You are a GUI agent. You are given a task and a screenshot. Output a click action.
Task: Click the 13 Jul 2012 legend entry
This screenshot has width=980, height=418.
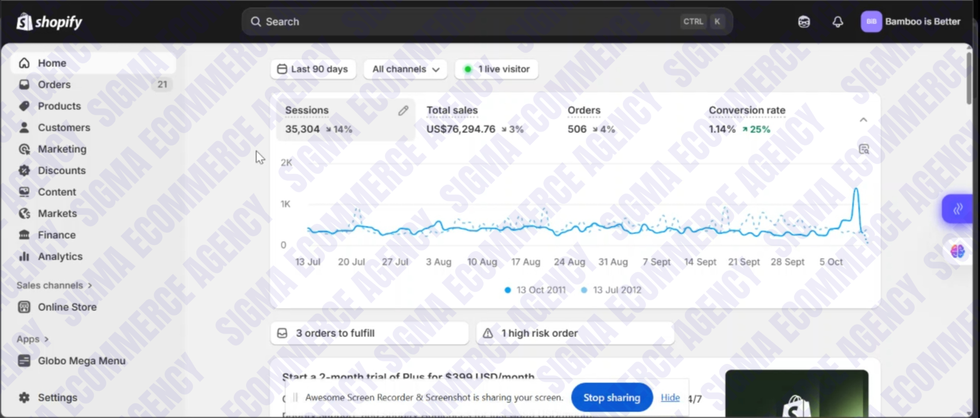click(611, 290)
